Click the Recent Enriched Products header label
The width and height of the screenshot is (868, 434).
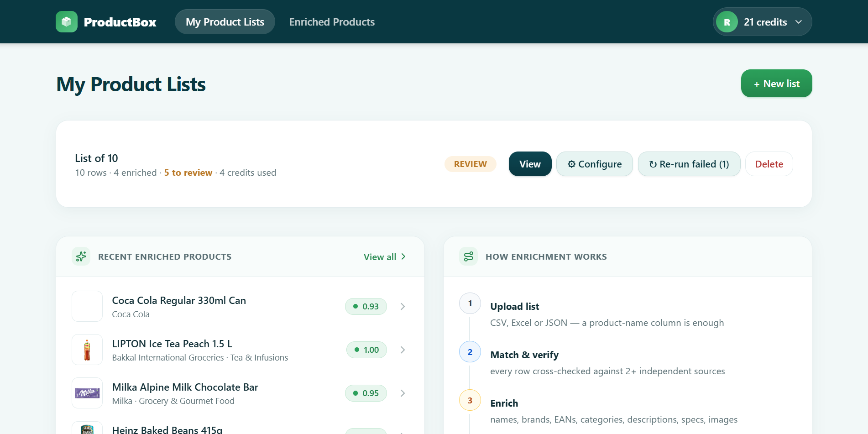(x=165, y=256)
